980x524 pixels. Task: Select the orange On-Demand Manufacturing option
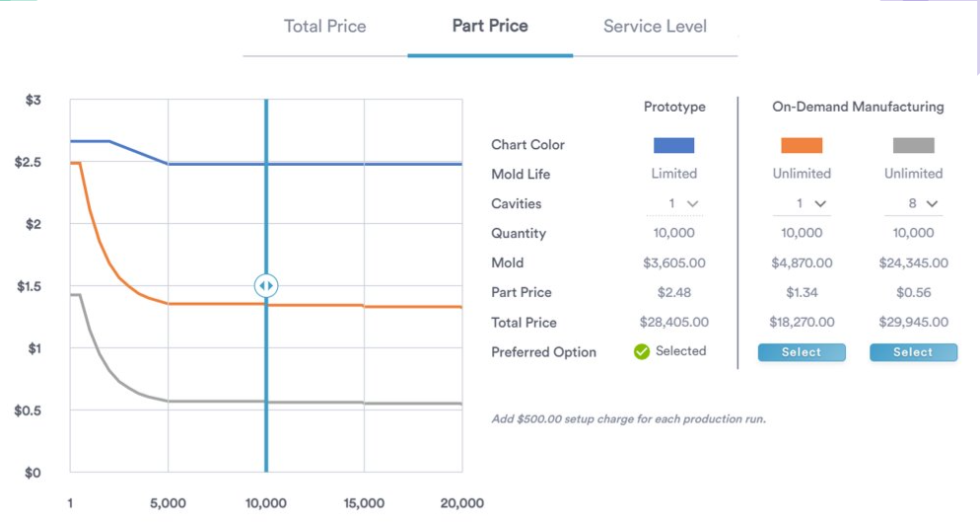tap(802, 352)
